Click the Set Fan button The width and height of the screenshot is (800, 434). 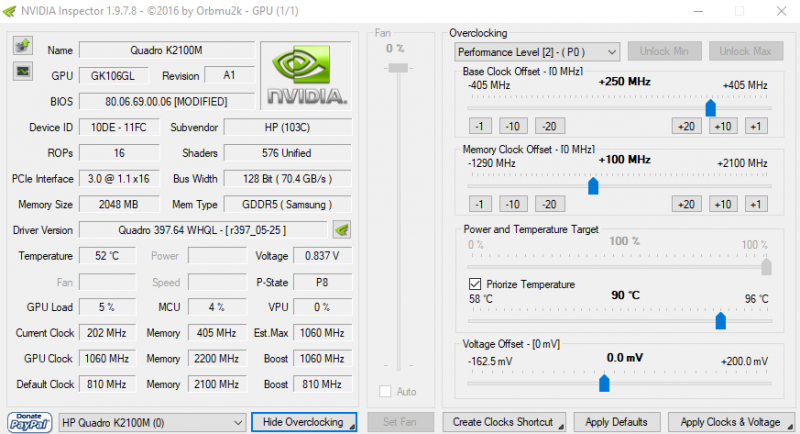click(x=401, y=422)
